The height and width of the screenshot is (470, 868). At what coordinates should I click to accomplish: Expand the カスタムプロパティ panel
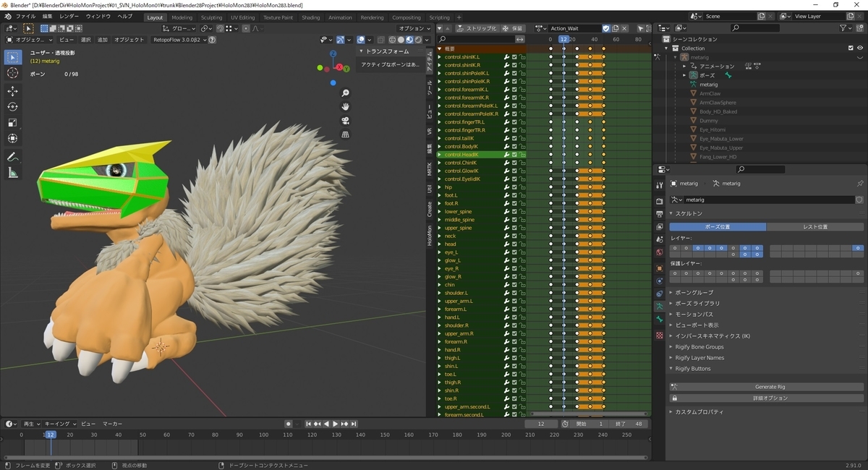699,412
